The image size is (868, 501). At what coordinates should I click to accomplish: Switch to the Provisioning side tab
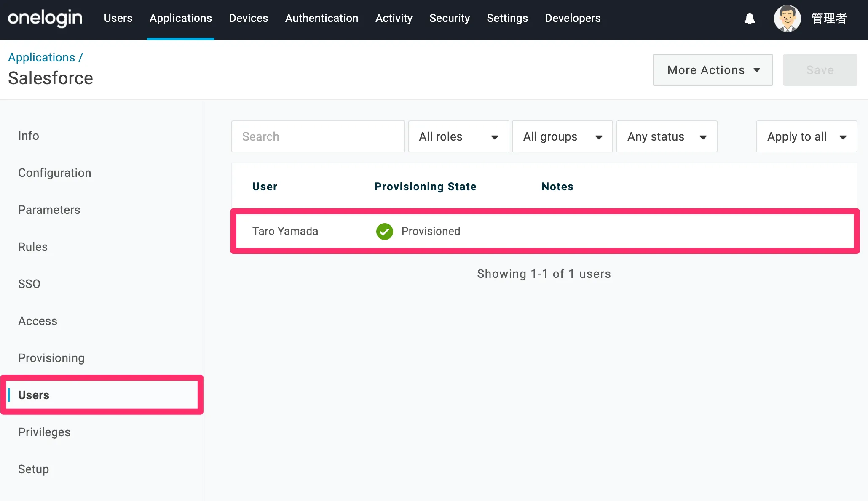51,358
